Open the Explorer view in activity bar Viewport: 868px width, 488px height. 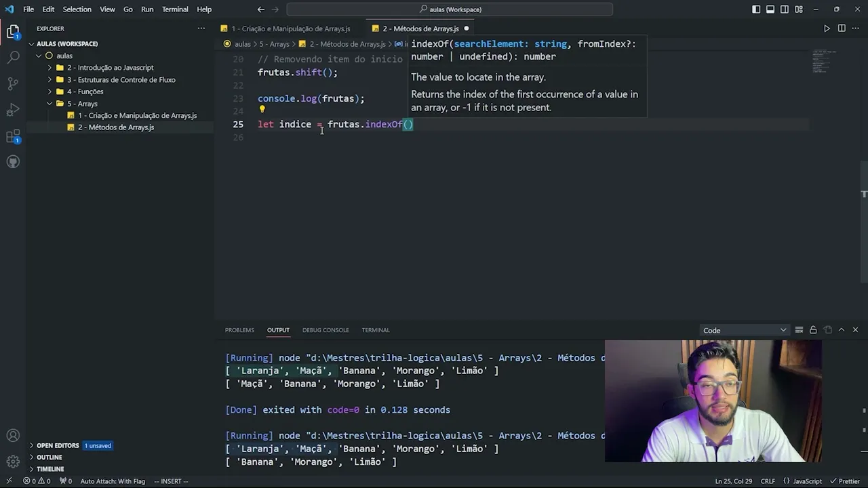pyautogui.click(x=13, y=32)
